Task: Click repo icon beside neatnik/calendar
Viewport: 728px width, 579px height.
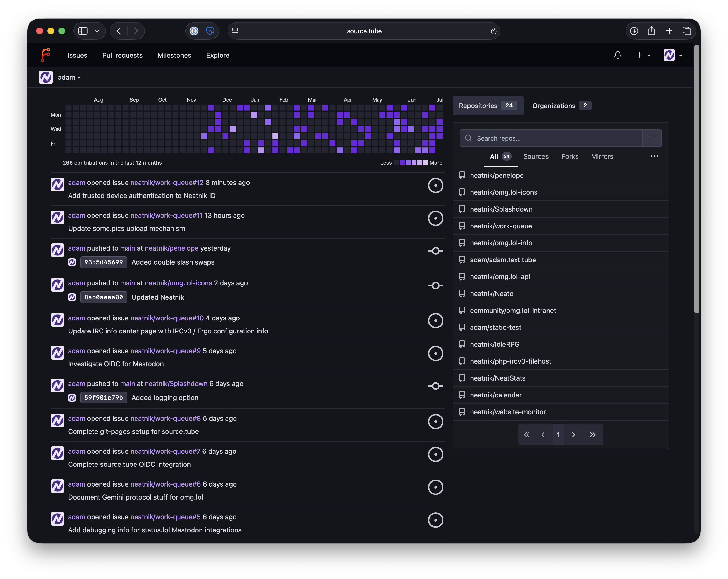Action: [x=462, y=395]
